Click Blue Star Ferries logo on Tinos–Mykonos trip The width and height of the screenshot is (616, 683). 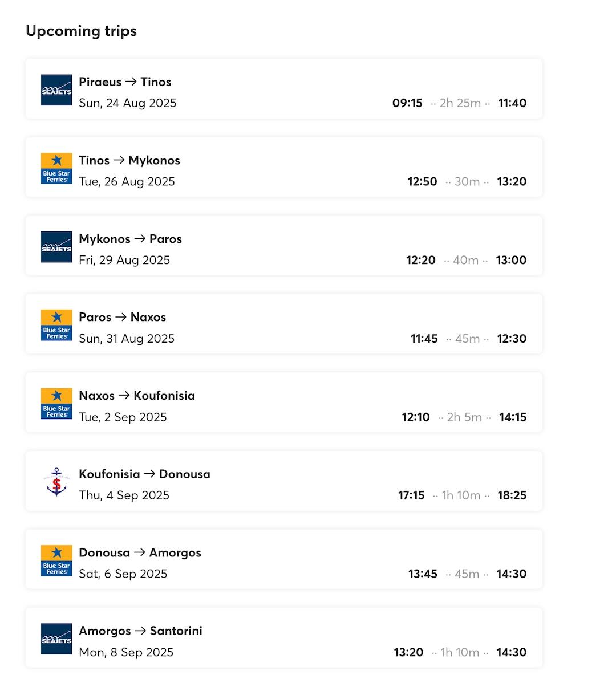point(56,168)
